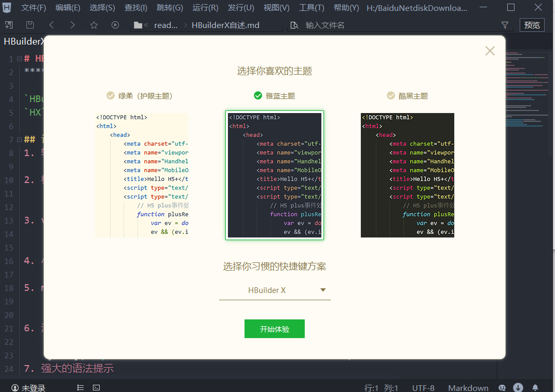
Task: Select the 绿柔 (护眼主题) radio option
Action: tap(139, 96)
